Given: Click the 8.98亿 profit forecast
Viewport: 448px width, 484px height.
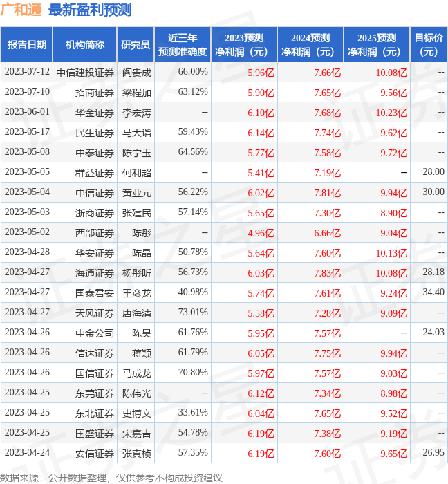Looking at the screenshot, I should point(393,394).
